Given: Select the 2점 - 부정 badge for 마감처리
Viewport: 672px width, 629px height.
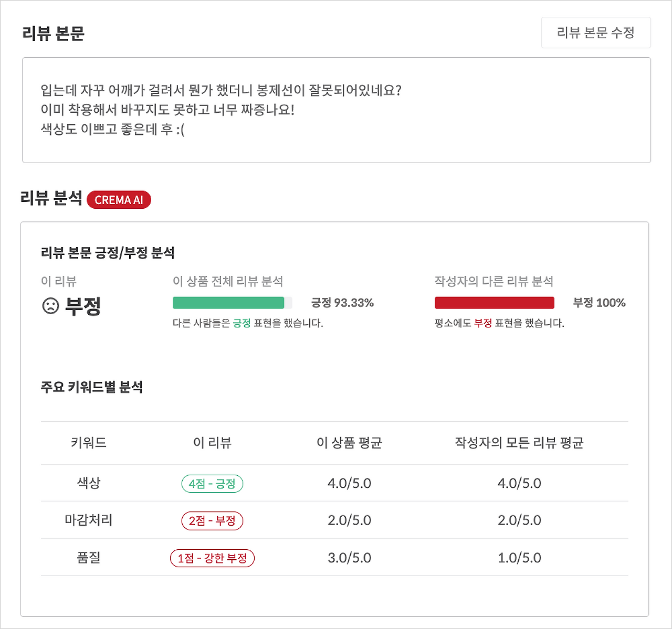Looking at the screenshot, I should point(212,520).
